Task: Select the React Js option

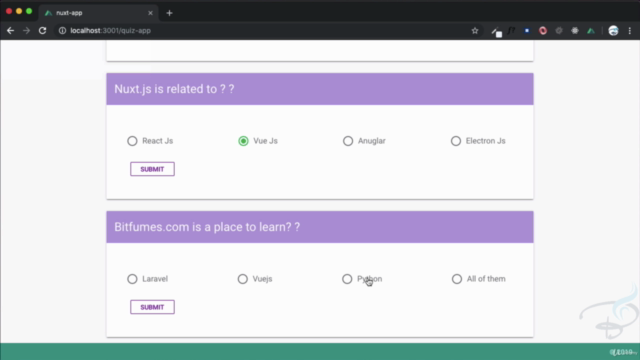Action: (150, 141)
